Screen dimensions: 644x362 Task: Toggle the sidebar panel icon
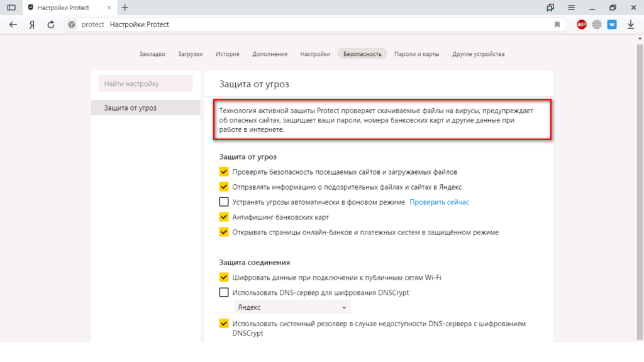pyautogui.click(x=11, y=8)
